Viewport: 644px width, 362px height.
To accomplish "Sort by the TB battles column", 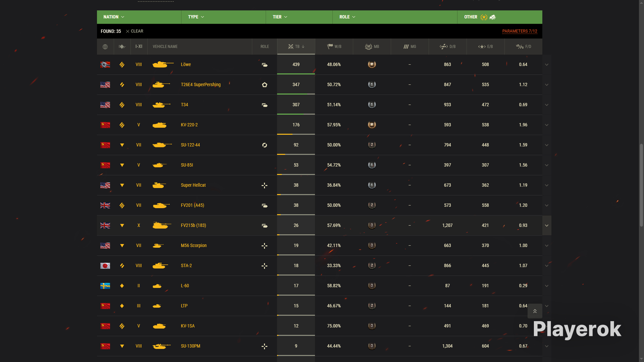I will pyautogui.click(x=296, y=47).
